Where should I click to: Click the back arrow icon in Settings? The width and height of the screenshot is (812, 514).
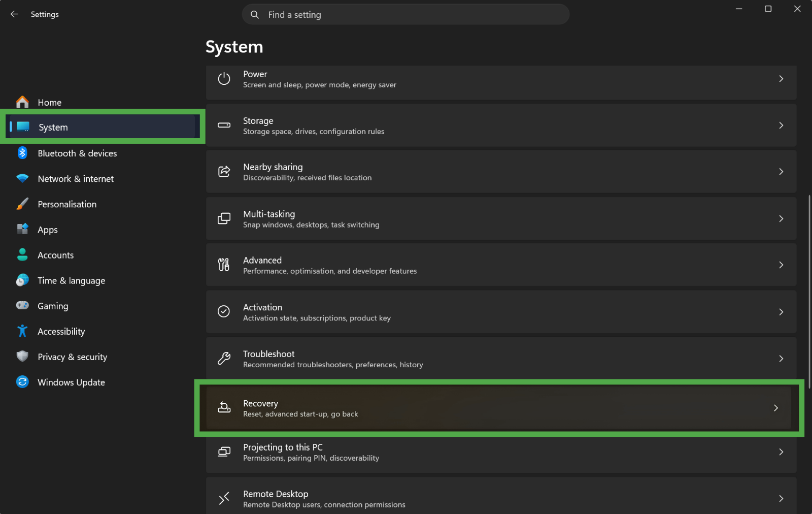coord(14,14)
